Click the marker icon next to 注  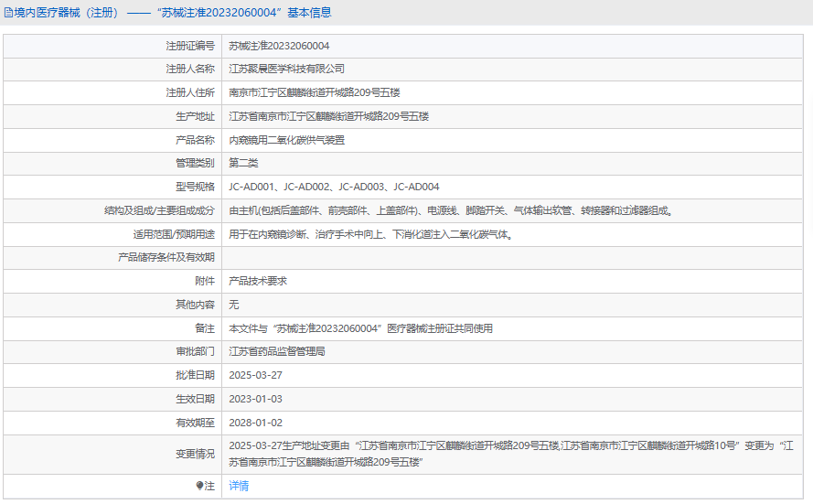coord(200,486)
